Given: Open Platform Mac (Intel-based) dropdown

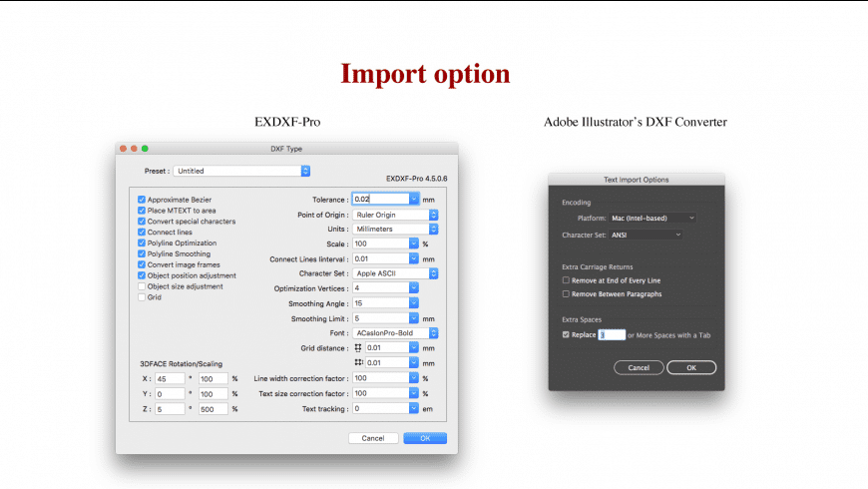Looking at the screenshot, I should click(652, 218).
